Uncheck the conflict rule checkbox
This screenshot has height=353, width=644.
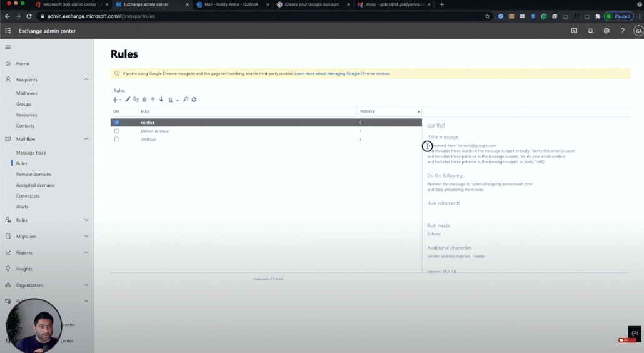click(117, 123)
